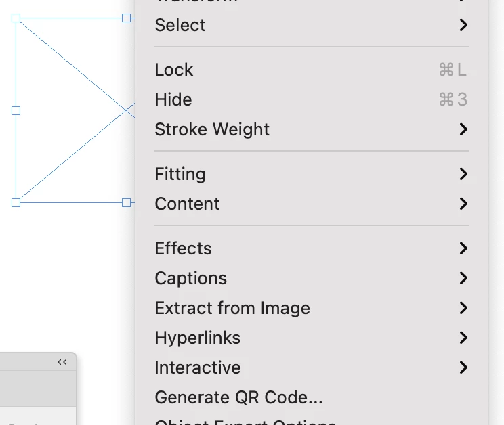504x425 pixels.
Task: Open the Captions submenu
Action: click(x=190, y=278)
